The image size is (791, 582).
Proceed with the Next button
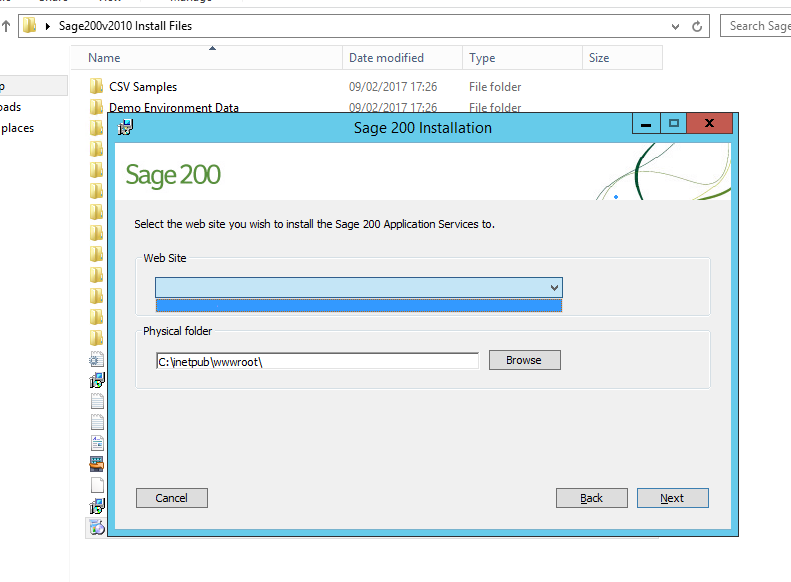pyautogui.click(x=672, y=498)
